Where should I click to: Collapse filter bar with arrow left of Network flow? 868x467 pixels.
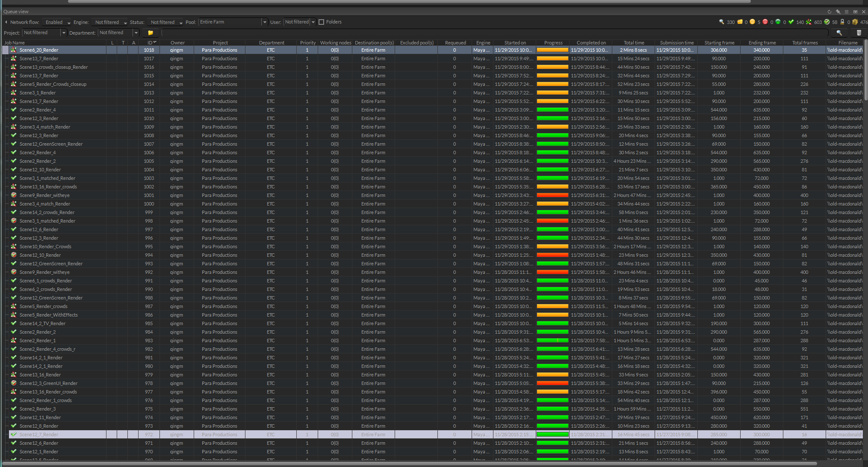6,22
